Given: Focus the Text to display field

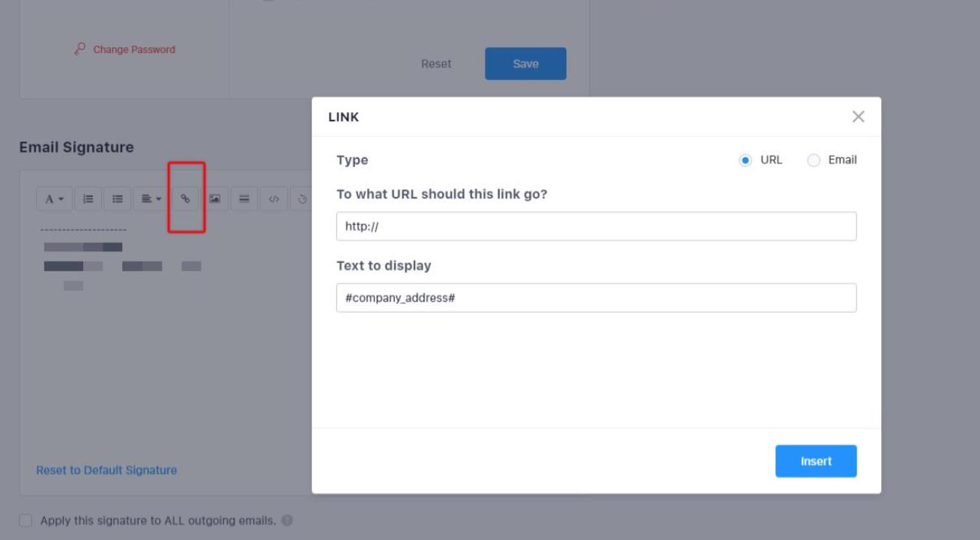Looking at the screenshot, I should [596, 298].
